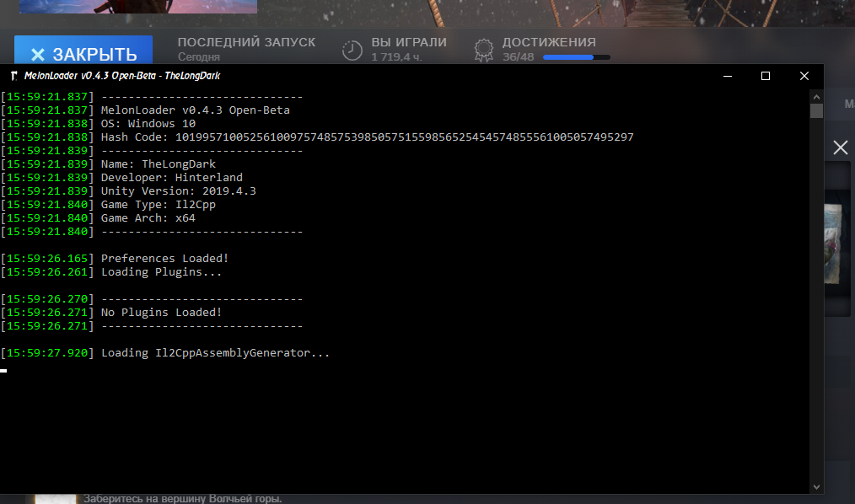Viewport: 855px width, 504px height.
Task: Open the ДОСТИЖЕНИЯ label in Steam
Action: 549,42
